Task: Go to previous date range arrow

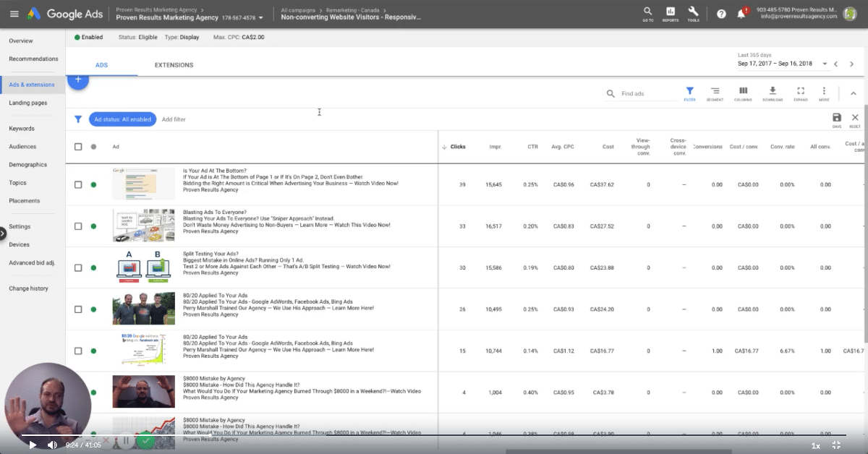Action: coord(836,64)
